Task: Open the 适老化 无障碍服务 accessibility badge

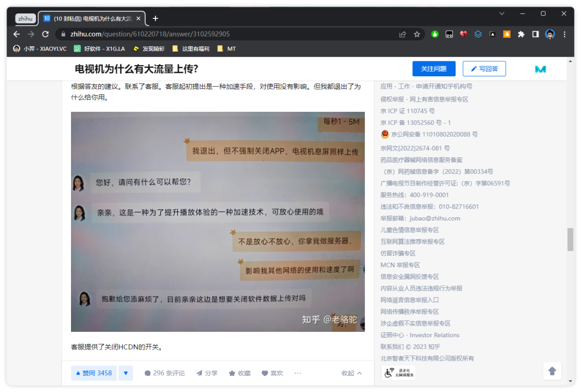Action: [398, 373]
